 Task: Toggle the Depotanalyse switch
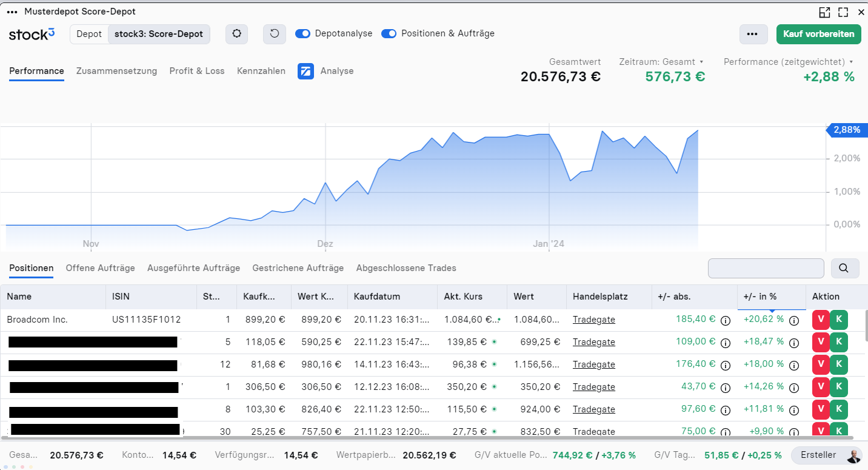pyautogui.click(x=302, y=34)
